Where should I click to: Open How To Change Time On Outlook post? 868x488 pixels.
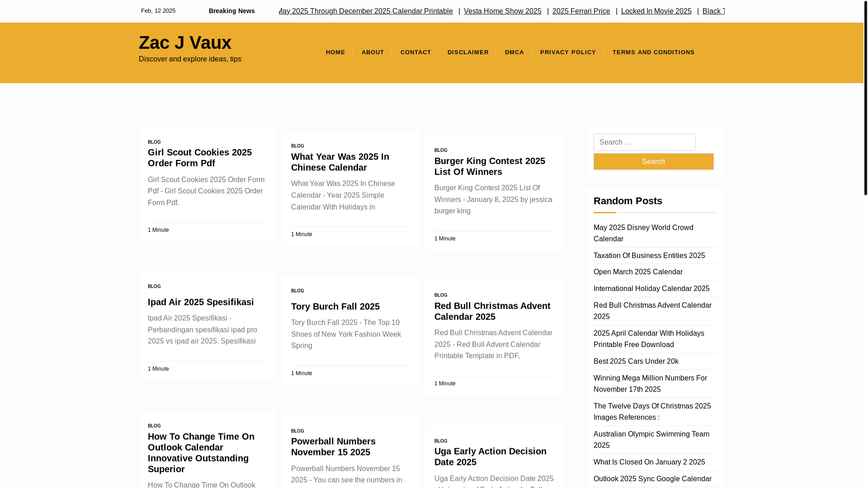pyautogui.click(x=201, y=453)
